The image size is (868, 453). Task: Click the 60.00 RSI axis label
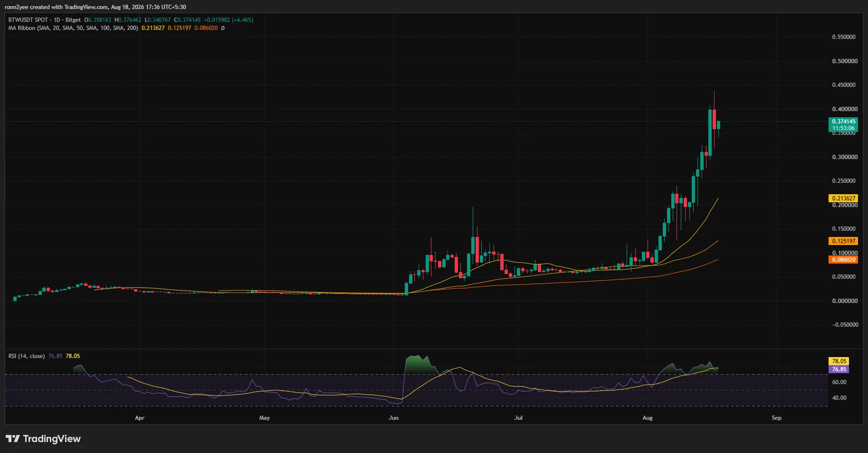pyautogui.click(x=839, y=382)
